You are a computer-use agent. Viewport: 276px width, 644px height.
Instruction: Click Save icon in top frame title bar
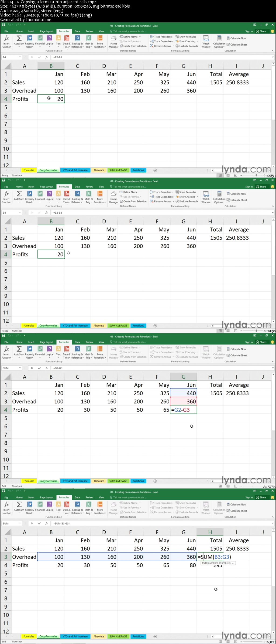pos(4,25)
